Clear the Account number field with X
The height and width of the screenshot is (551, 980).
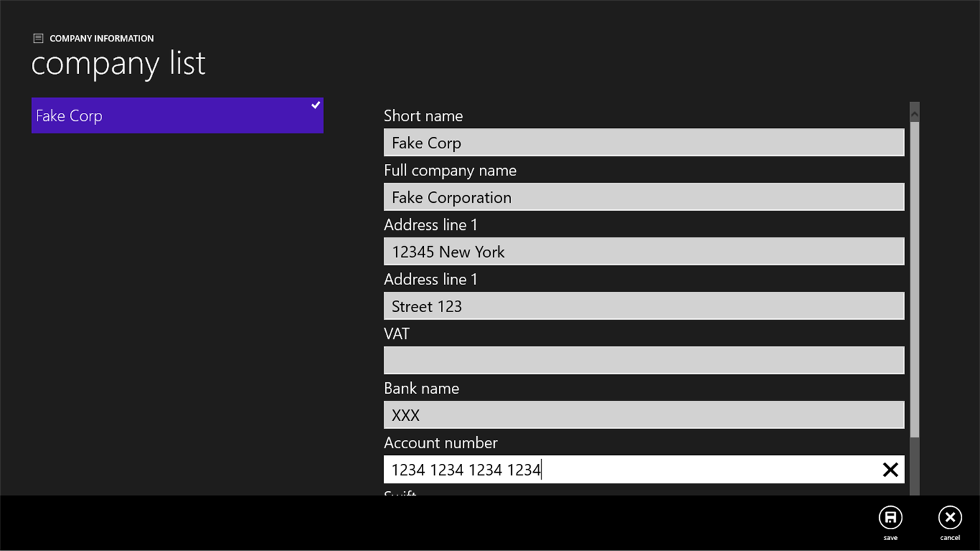pyautogui.click(x=890, y=469)
